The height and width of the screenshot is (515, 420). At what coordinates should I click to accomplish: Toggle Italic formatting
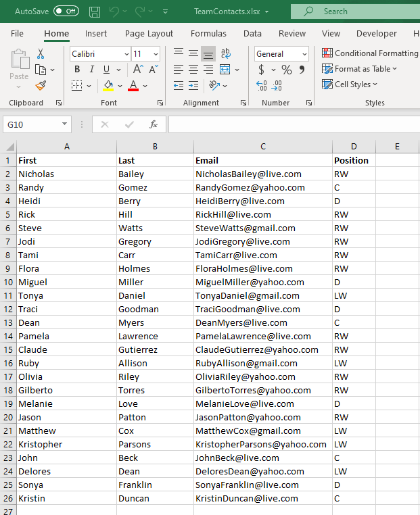(92, 70)
